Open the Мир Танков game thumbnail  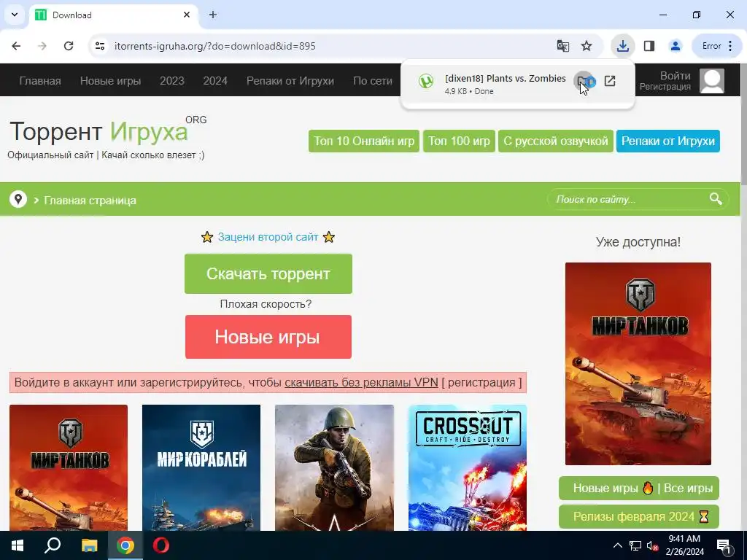click(69, 467)
